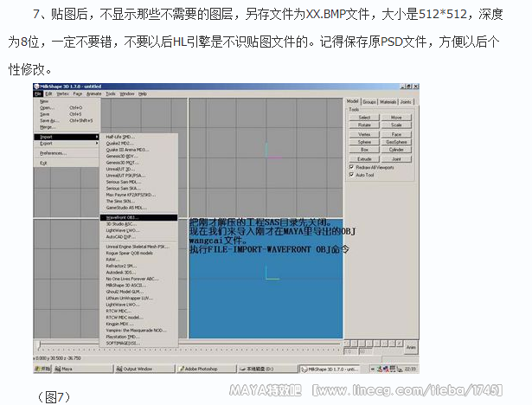Switch to the Joints tab
Screen dimensions: 532x405
point(406,102)
